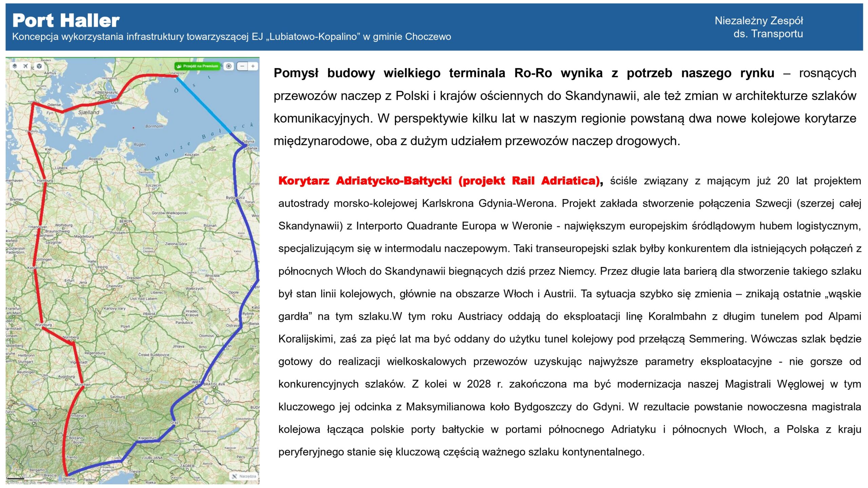Click the Karlskrona label at the red route's end
Screen dimensions: 868x488
[178, 73]
